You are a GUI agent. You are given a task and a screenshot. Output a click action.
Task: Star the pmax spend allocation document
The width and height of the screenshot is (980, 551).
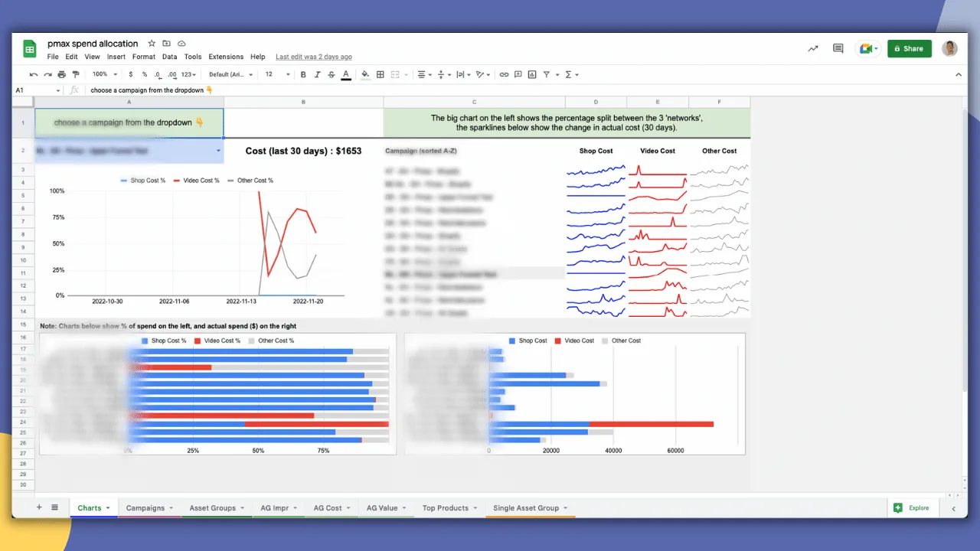(x=152, y=44)
